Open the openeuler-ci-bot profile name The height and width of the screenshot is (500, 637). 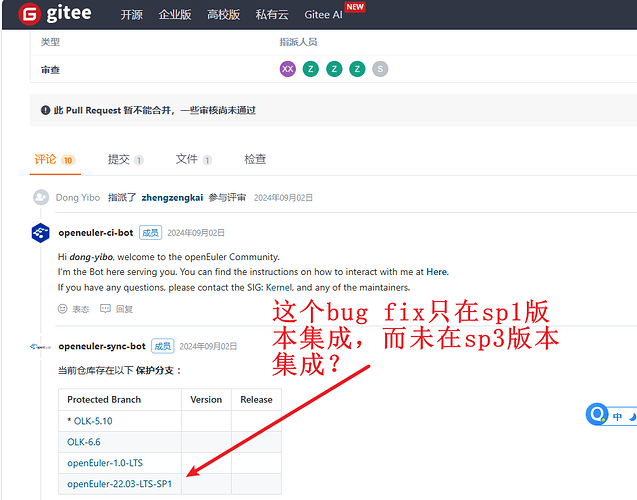(96, 233)
